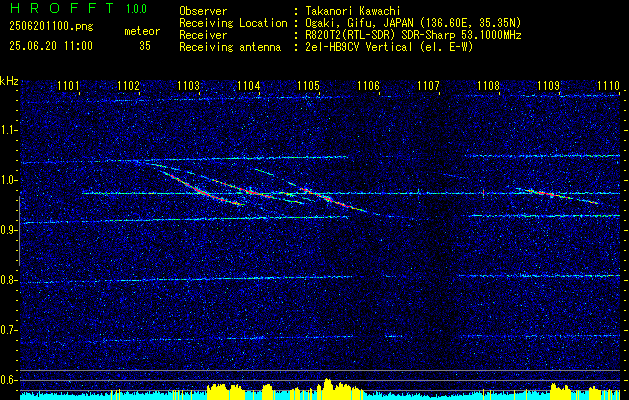629x400 pixels.
Task: Click time axis marker 1107
Action: [x=428, y=85]
